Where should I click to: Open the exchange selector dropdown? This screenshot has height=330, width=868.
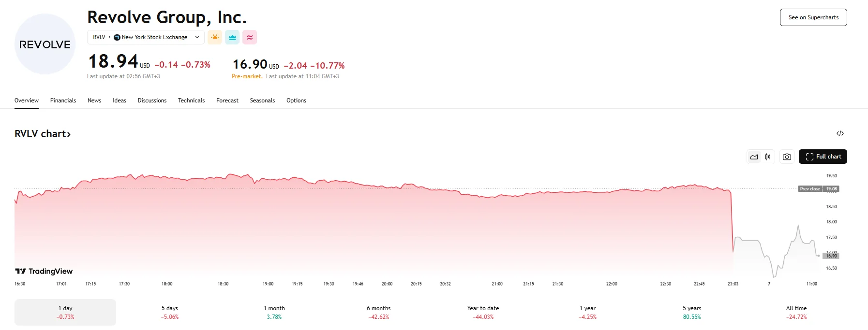pyautogui.click(x=196, y=37)
